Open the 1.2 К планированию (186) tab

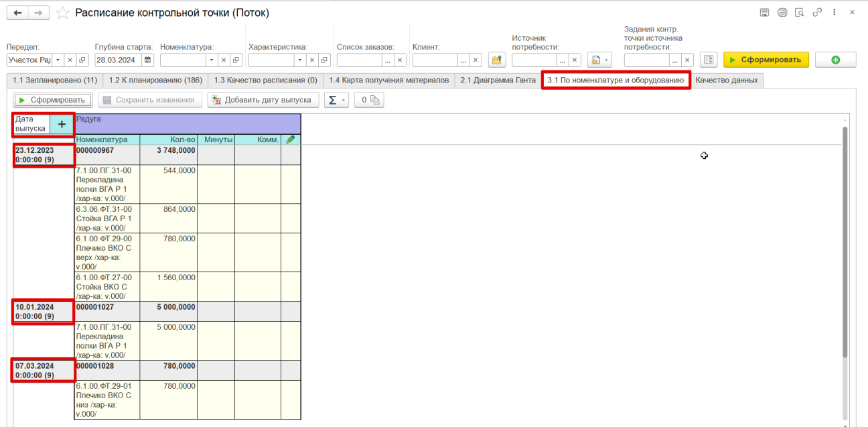point(155,80)
